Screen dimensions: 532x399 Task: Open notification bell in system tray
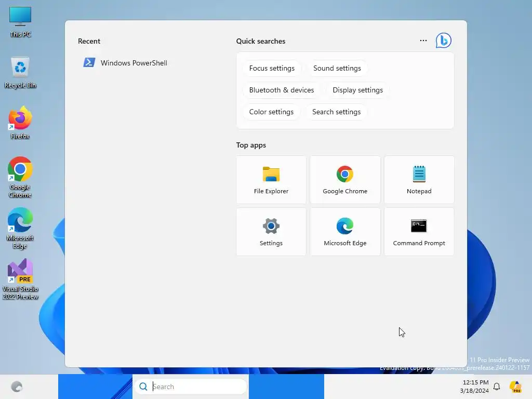click(497, 387)
